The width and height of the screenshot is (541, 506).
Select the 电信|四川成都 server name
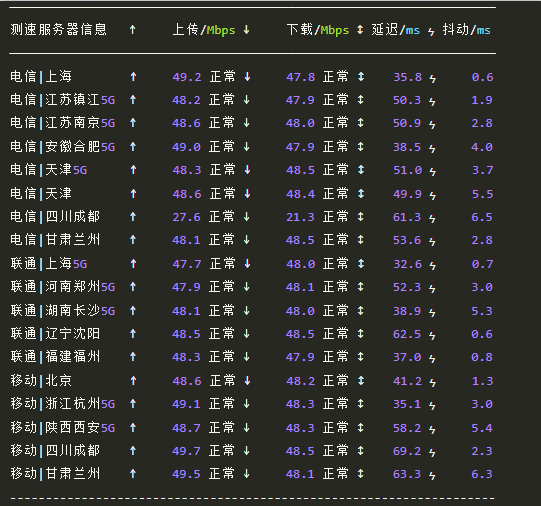55,217
